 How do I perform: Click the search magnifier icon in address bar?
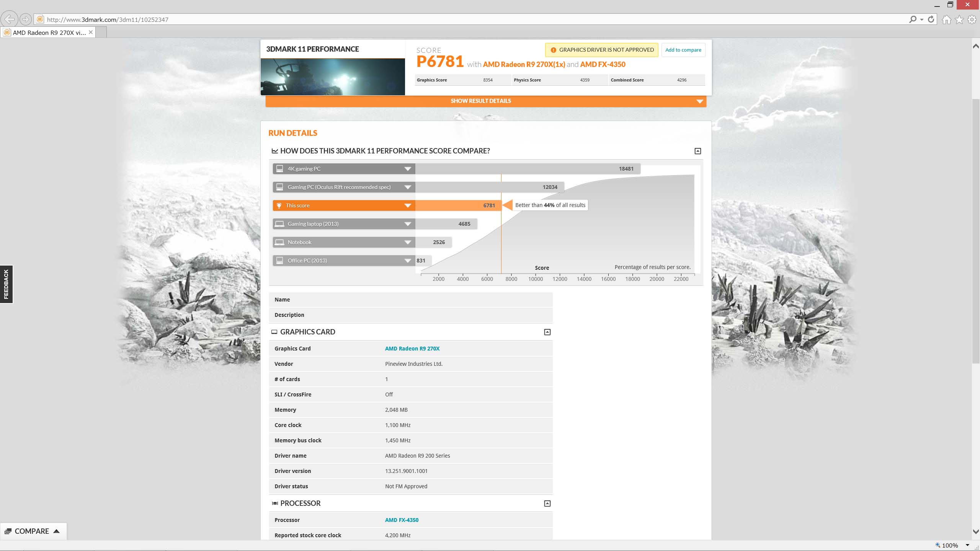(913, 19)
